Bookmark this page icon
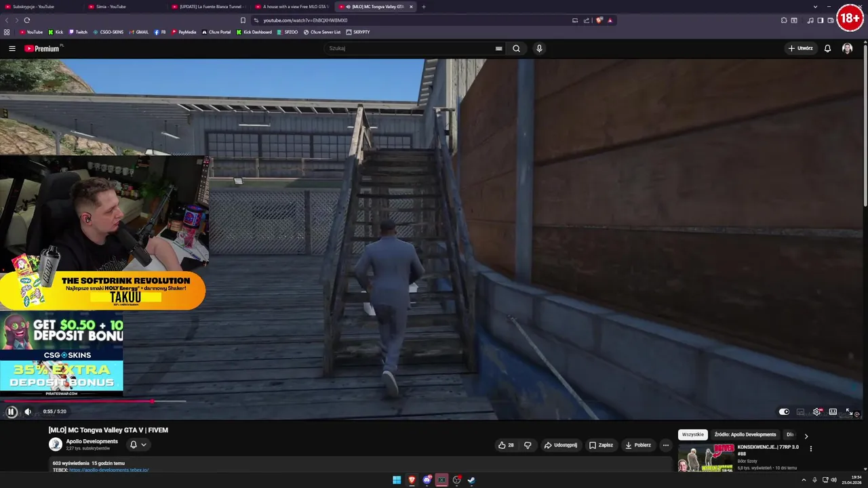868x488 pixels. pyautogui.click(x=243, y=20)
